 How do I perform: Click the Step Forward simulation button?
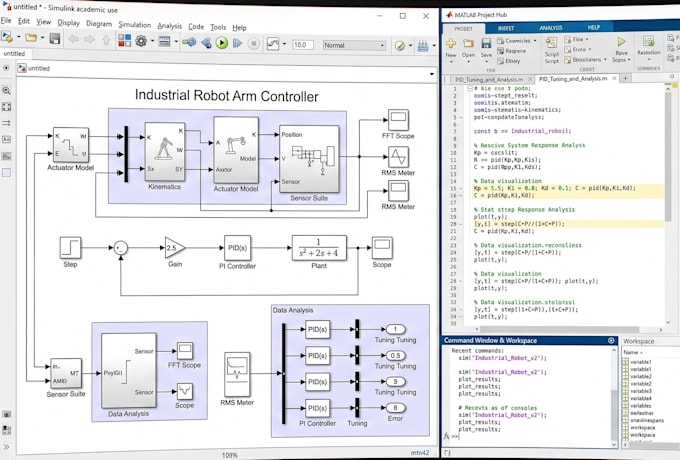[x=237, y=43]
